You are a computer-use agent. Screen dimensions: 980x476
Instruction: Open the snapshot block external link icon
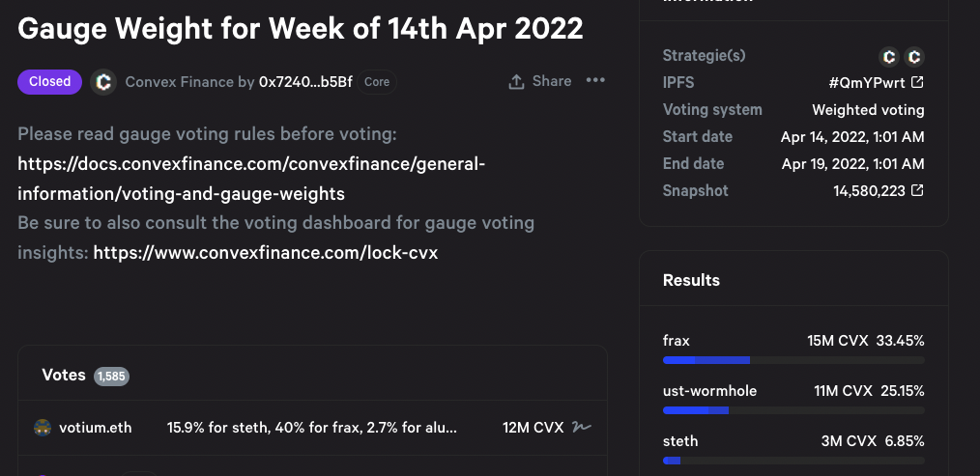pos(917,191)
